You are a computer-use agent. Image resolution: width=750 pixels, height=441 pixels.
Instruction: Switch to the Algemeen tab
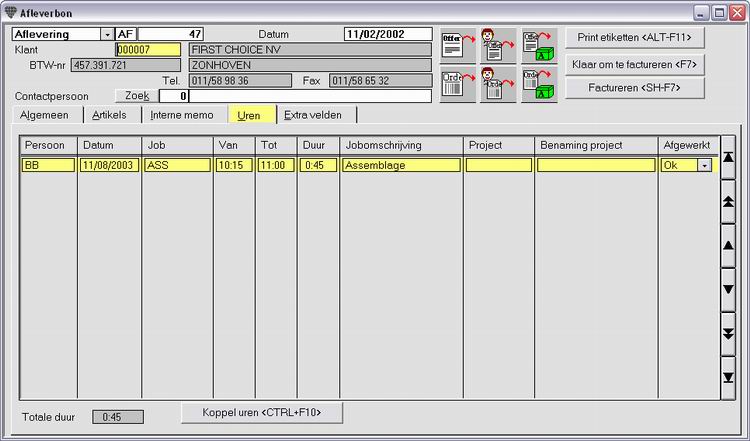44,115
